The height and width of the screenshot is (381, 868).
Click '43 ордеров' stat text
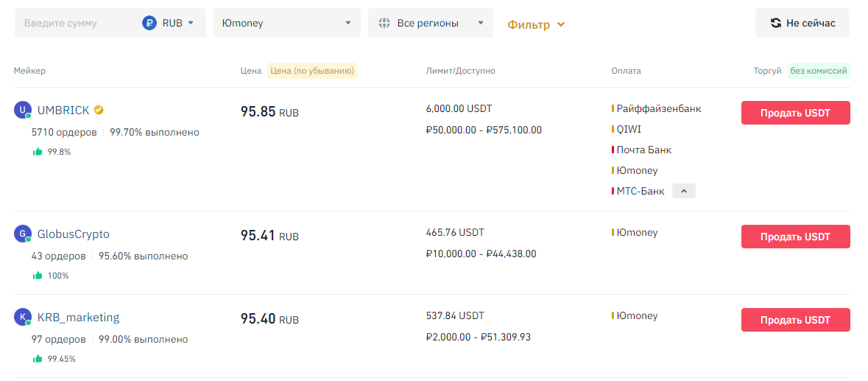click(x=59, y=256)
